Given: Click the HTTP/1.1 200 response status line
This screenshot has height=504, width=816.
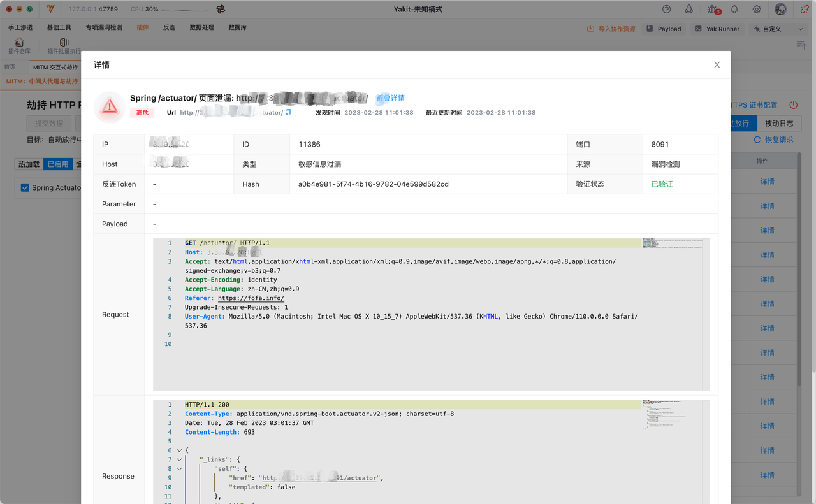Looking at the screenshot, I should (207, 405).
